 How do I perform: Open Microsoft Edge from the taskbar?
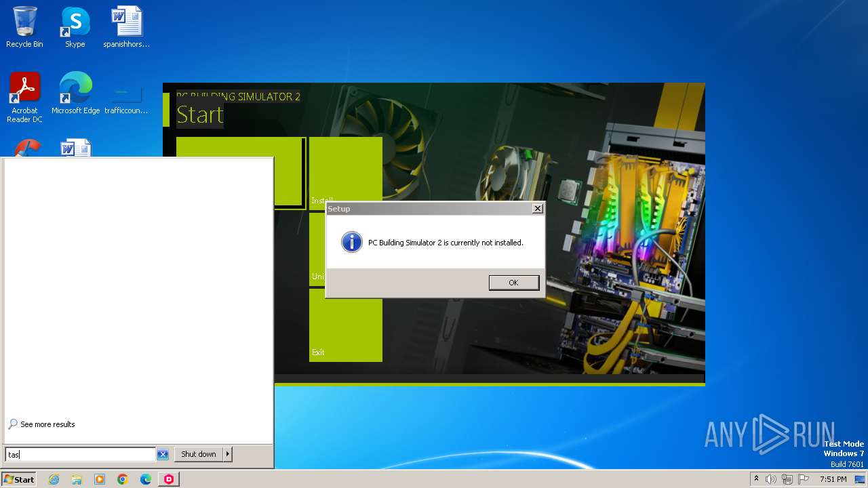[x=146, y=479]
